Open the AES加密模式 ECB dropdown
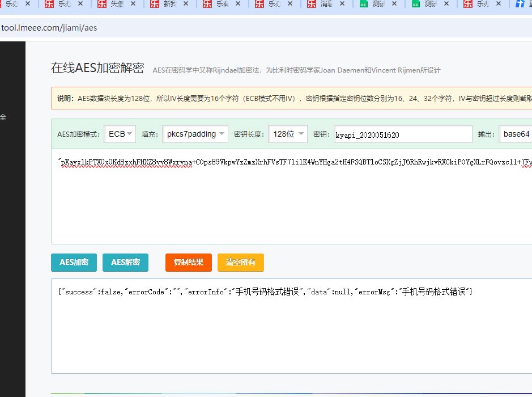 [120, 134]
